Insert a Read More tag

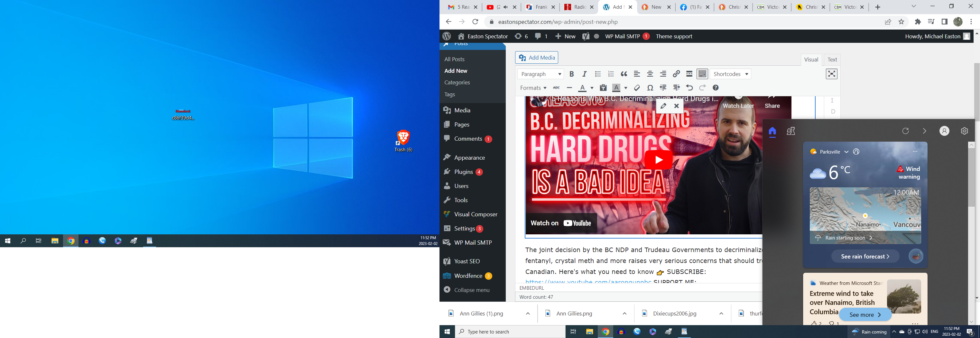point(689,74)
